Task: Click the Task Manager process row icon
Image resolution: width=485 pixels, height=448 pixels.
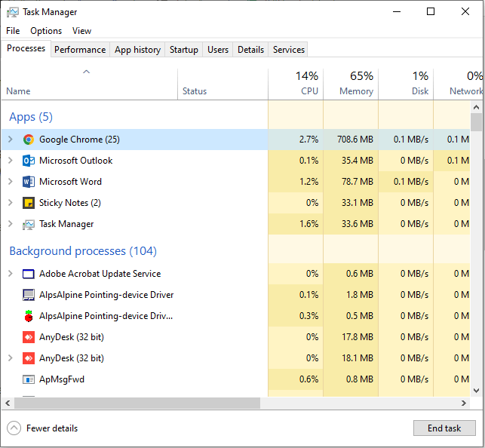Action: click(29, 224)
